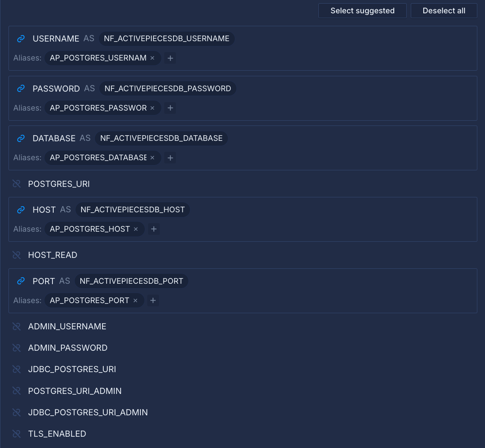Disable the DATABASE variable link icon
Image resolution: width=485 pixels, height=448 pixels.
[x=21, y=138]
